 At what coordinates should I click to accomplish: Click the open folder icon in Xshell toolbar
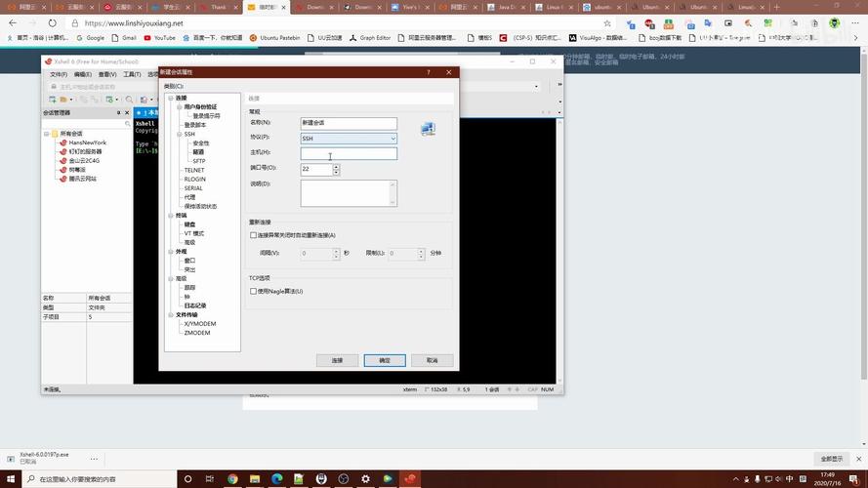63,100
